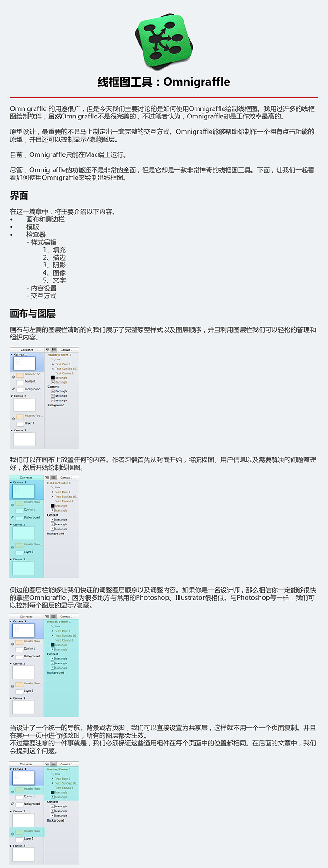Collapse Canvas 1 triangle in shared-layer highlighted screenshot
The width and height of the screenshot is (328, 868).
(x=11, y=769)
